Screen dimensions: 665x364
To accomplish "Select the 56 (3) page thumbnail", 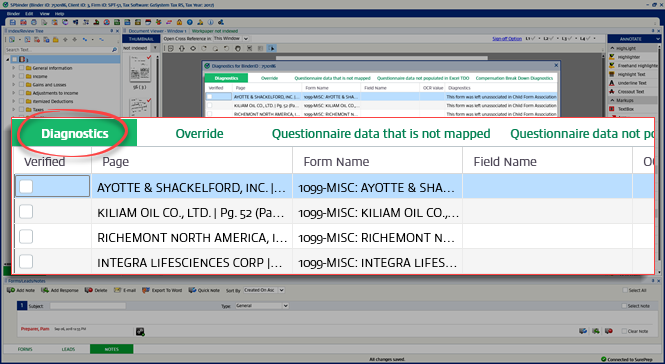I will (140, 70).
